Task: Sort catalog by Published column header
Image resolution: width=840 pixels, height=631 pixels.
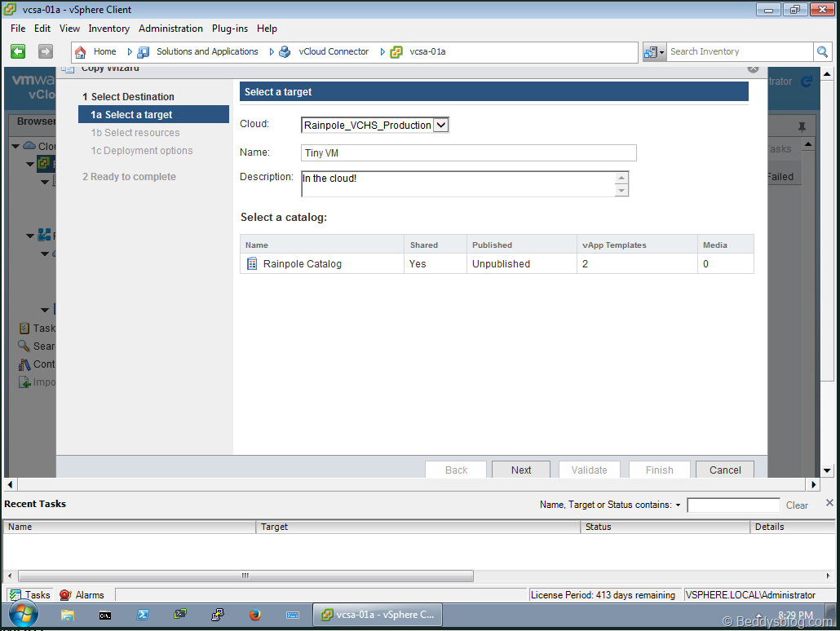Action: click(x=522, y=245)
